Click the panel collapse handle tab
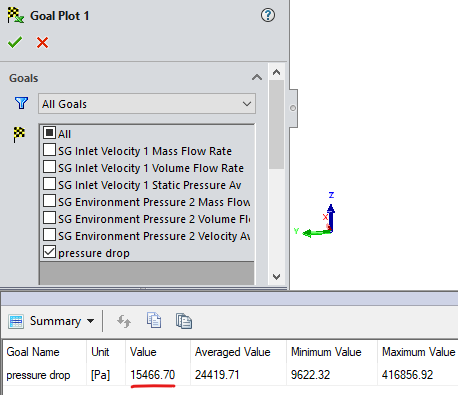This screenshot has width=458, height=395. click(x=293, y=108)
